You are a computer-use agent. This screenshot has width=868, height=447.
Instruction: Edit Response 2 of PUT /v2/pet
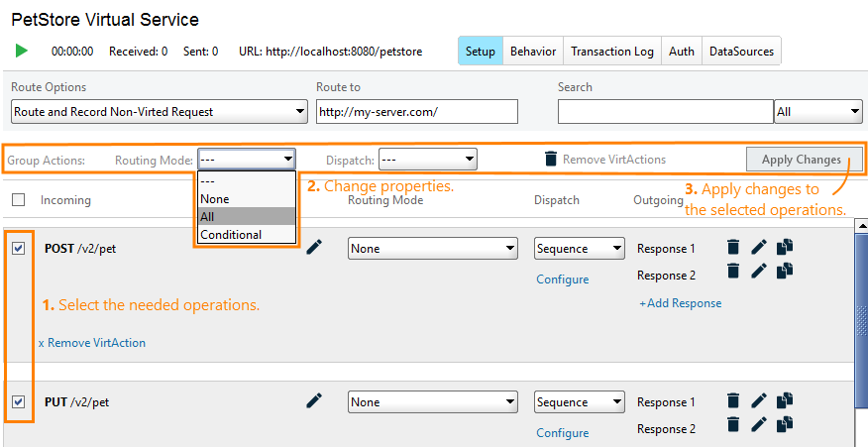coord(759,424)
